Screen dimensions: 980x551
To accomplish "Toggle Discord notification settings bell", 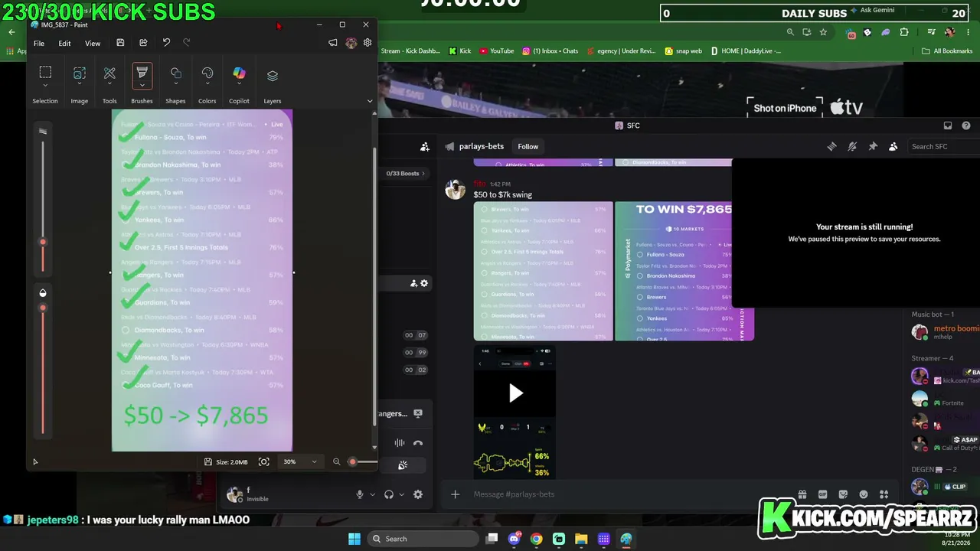I will click(x=852, y=146).
